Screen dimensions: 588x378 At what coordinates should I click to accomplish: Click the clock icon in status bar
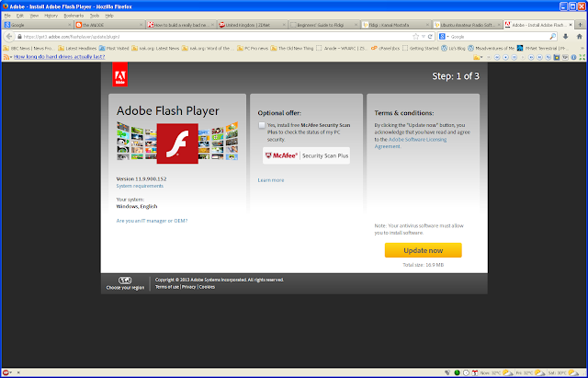tap(466, 372)
